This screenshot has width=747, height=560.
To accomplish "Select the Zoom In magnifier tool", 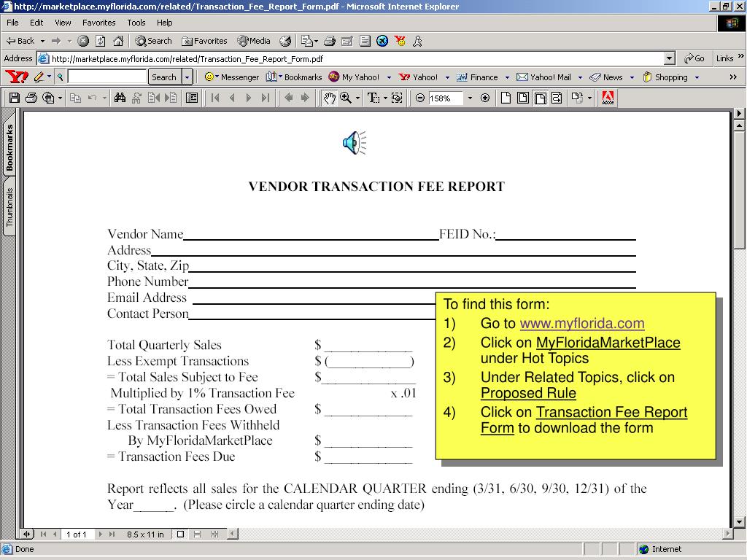I will pyautogui.click(x=345, y=98).
